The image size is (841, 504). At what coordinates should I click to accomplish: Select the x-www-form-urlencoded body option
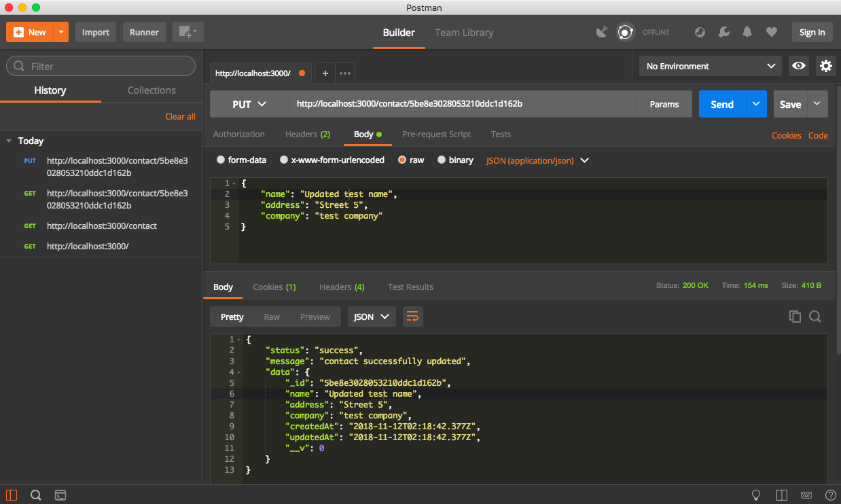point(284,160)
